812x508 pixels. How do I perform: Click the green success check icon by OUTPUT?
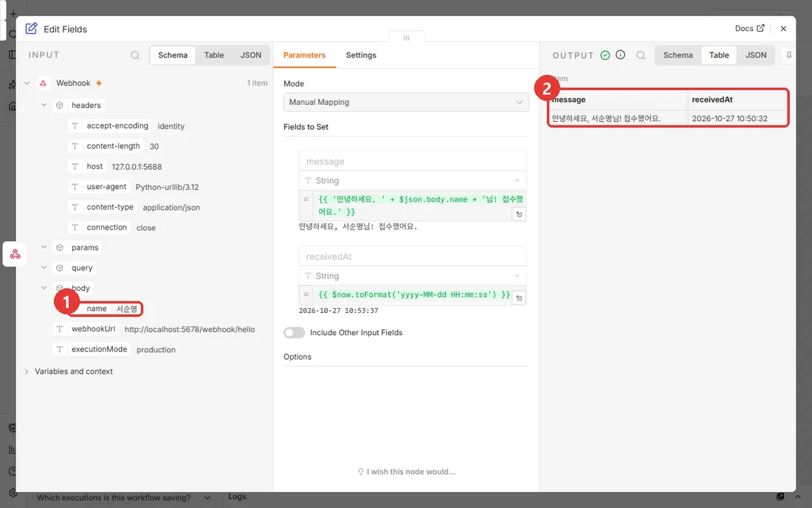click(605, 55)
